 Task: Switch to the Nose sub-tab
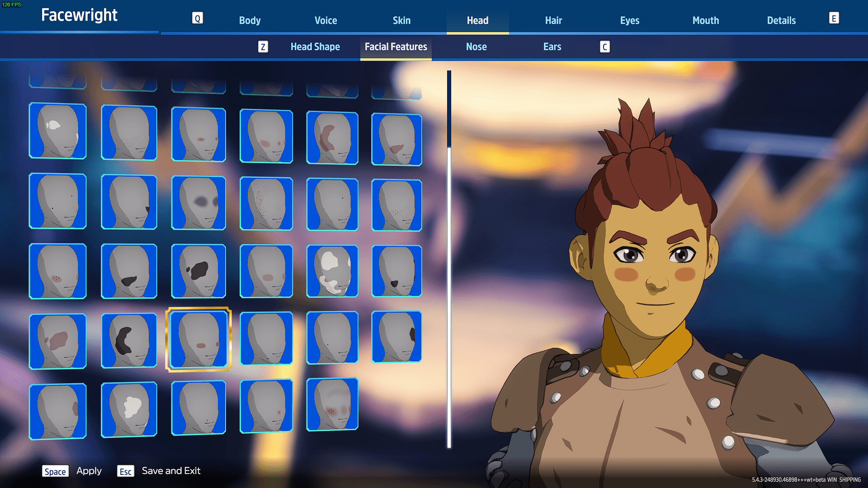(476, 47)
